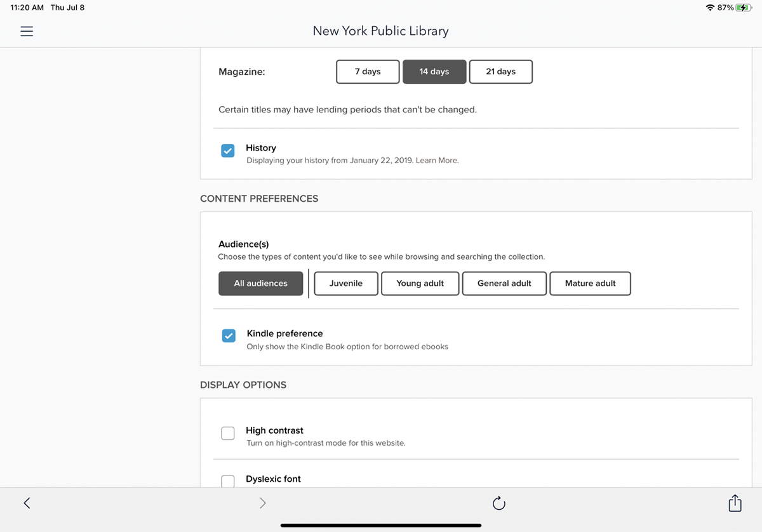Pick the General adult audience
762x532 pixels.
click(x=504, y=284)
